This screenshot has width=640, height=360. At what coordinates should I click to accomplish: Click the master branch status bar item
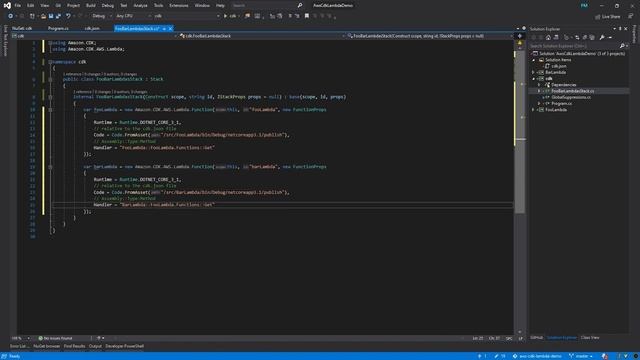tap(581, 356)
